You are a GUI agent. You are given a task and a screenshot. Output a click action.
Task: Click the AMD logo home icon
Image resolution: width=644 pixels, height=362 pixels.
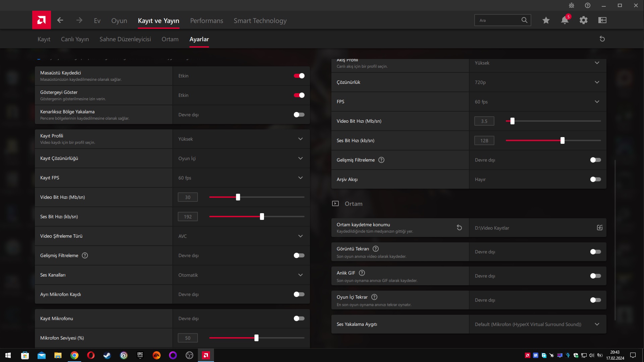42,20
